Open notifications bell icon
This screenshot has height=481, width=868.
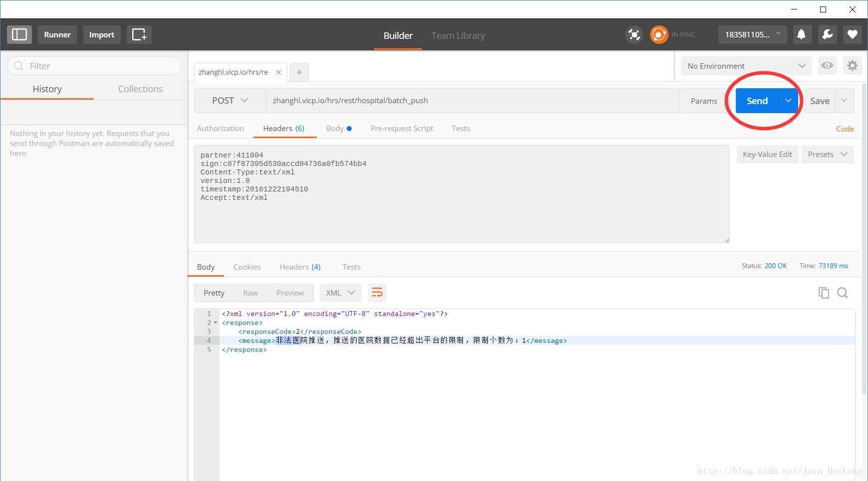click(x=802, y=34)
